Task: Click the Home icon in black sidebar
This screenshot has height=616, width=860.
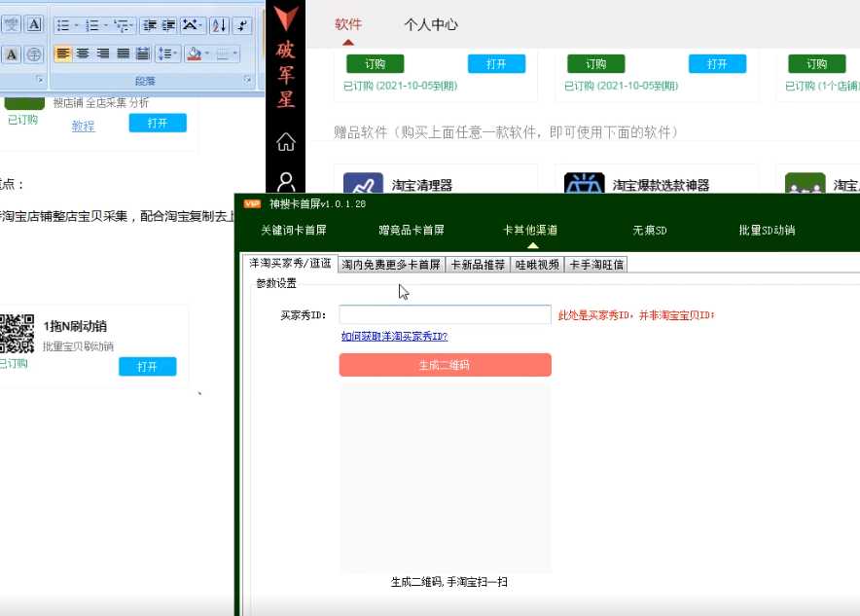Action: click(286, 142)
